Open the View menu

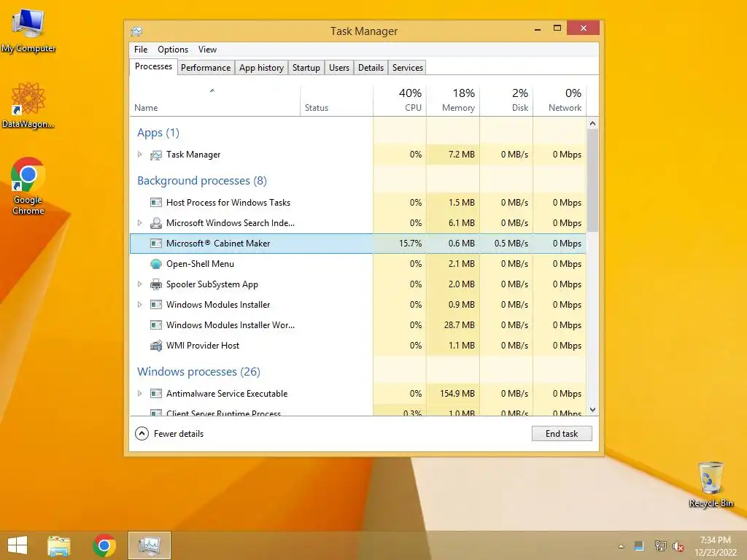click(207, 50)
